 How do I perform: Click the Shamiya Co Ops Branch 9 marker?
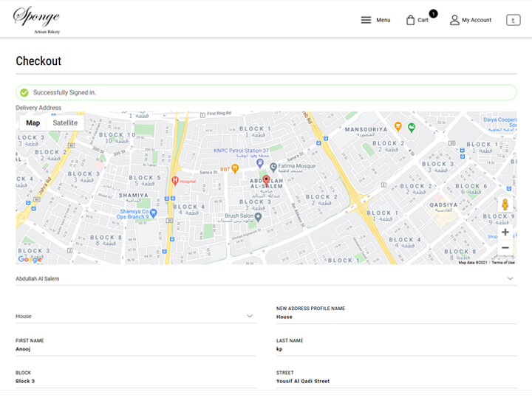pyautogui.click(x=154, y=213)
